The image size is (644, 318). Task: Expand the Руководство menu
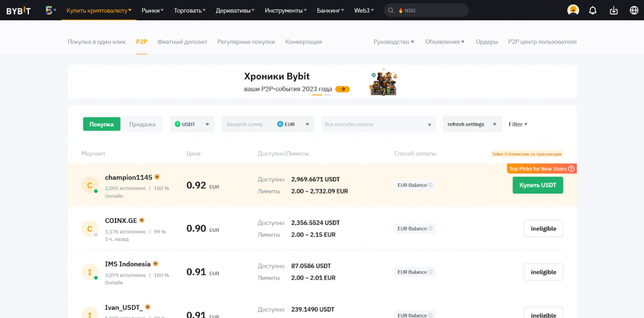(394, 42)
